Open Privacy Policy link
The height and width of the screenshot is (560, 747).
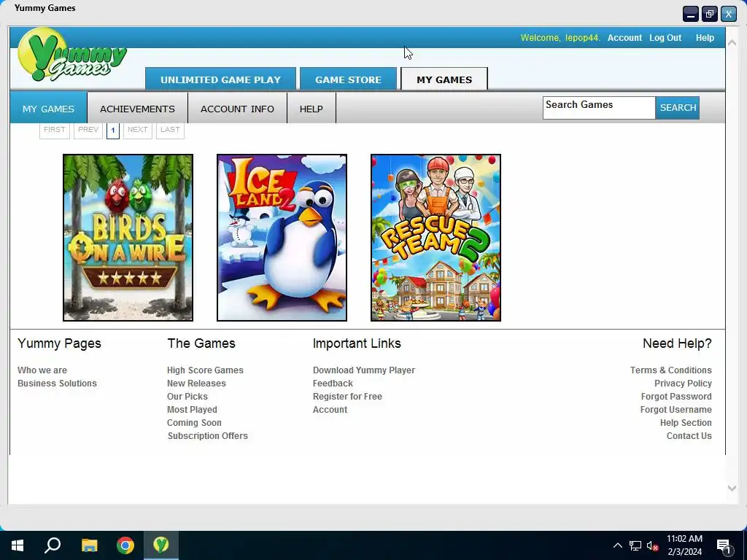[683, 384]
